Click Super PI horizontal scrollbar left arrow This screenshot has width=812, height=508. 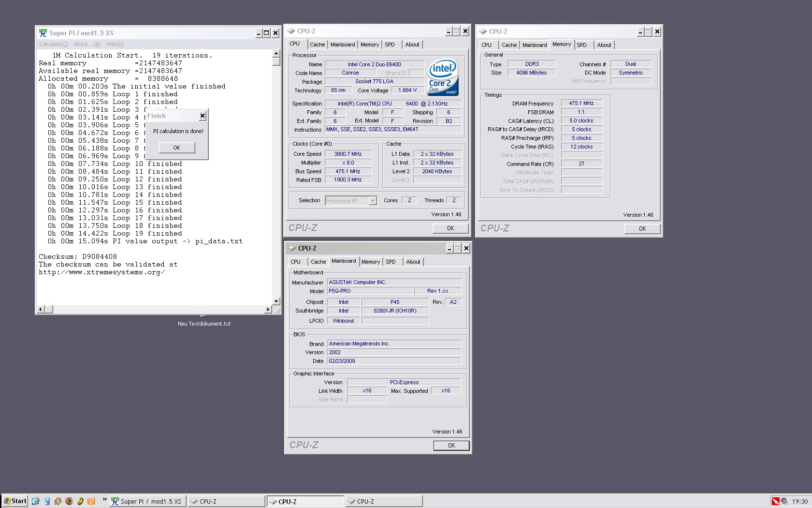(x=41, y=309)
